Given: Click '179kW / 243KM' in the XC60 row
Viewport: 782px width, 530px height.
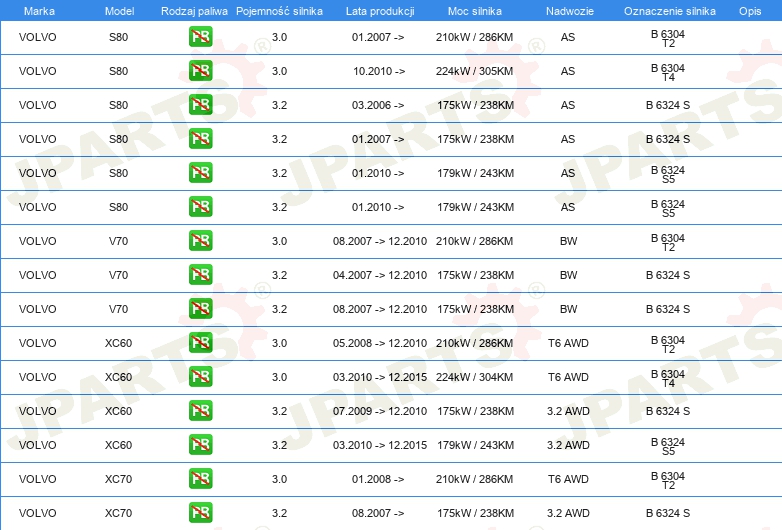Looking at the screenshot, I should [475, 445].
